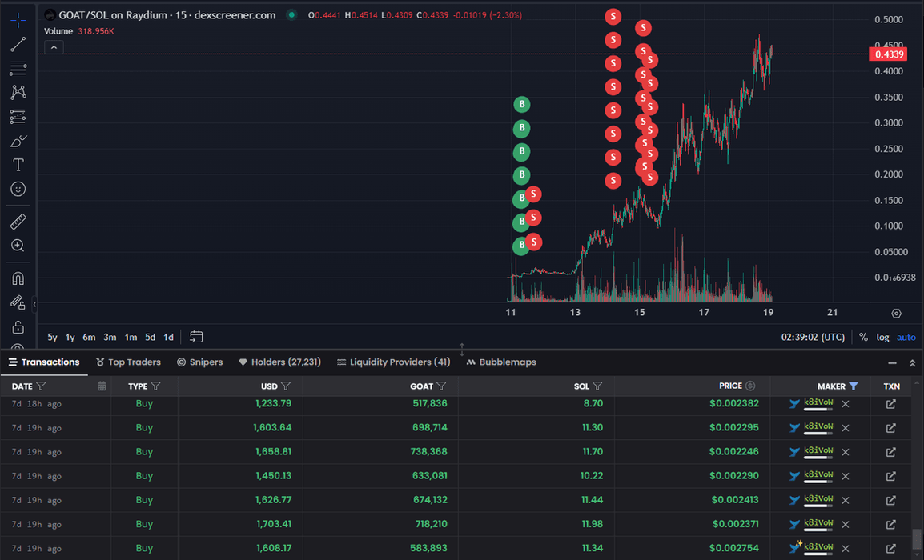
Task: Set chart range to 5d
Action: pyautogui.click(x=150, y=337)
